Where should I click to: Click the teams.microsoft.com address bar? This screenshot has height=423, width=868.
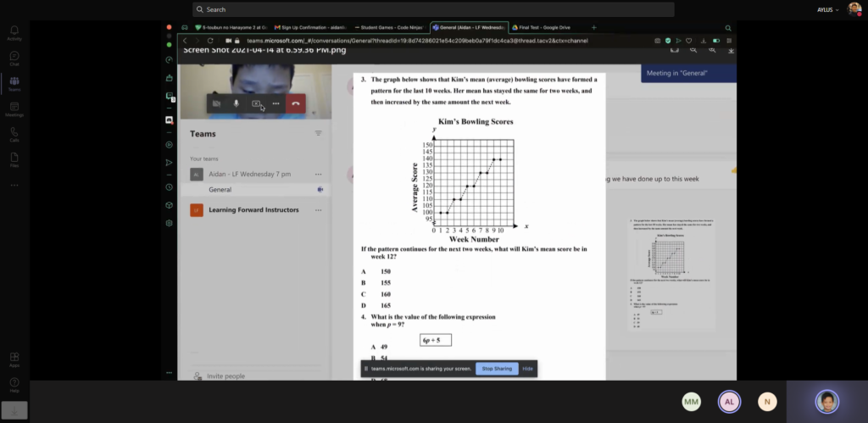point(417,41)
